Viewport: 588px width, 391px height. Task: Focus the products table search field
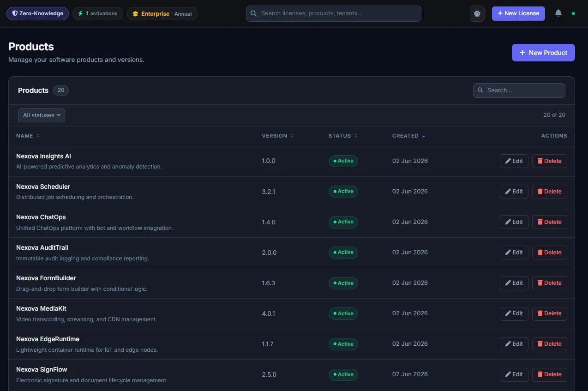pyautogui.click(x=519, y=90)
